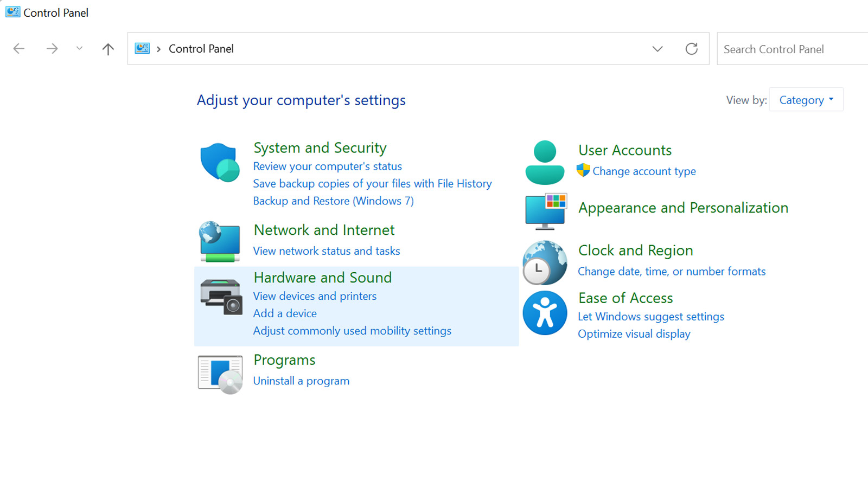868x488 pixels.
Task: Click Add a device link
Action: tap(285, 313)
